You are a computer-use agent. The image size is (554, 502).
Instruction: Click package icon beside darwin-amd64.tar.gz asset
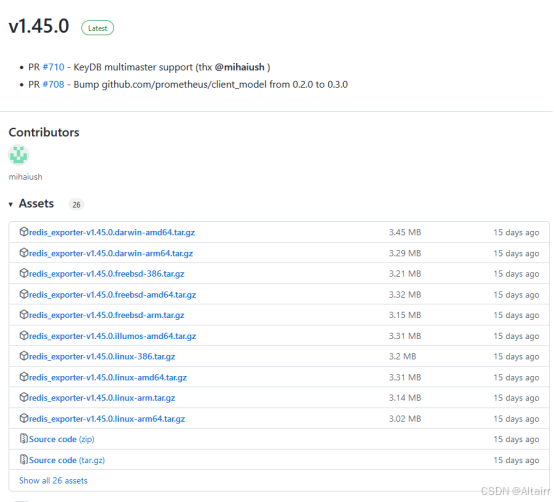click(24, 232)
